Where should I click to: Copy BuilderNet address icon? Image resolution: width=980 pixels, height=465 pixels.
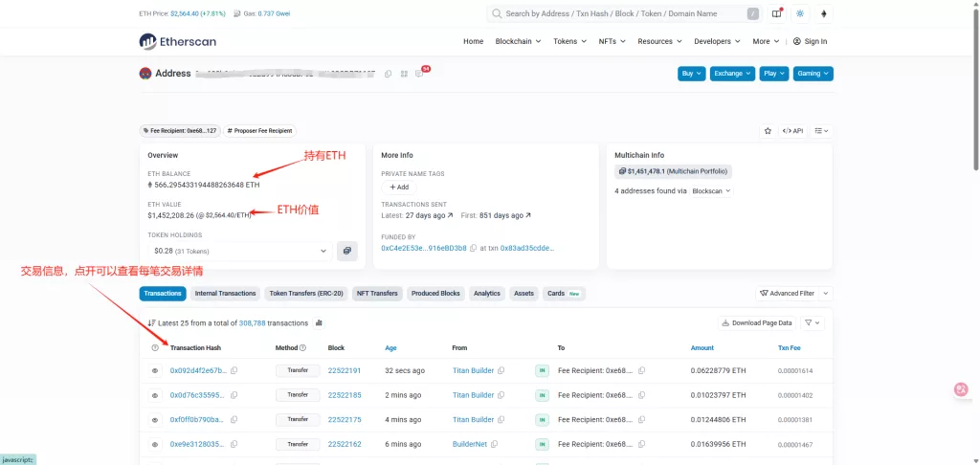(x=495, y=444)
